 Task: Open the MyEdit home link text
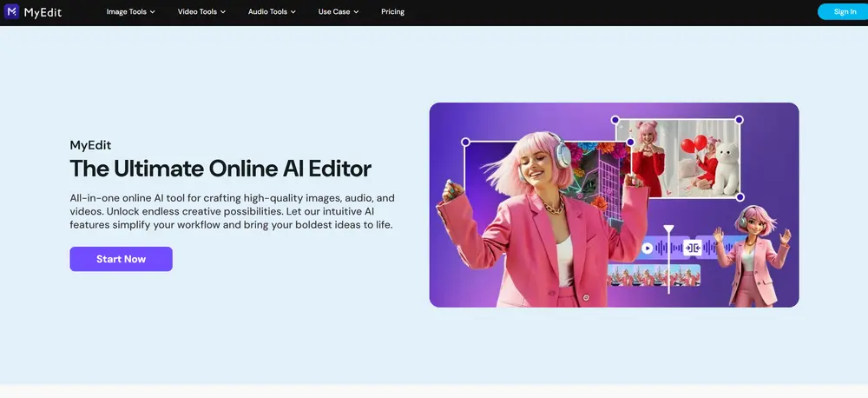[43, 12]
